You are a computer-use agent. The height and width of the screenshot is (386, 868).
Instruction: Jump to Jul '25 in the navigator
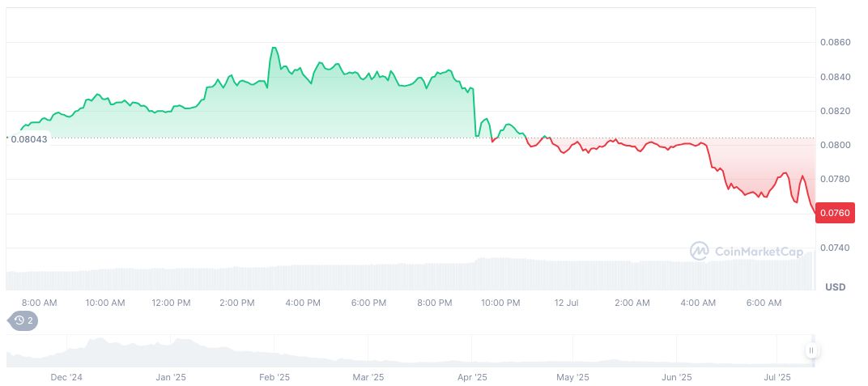tap(777, 377)
